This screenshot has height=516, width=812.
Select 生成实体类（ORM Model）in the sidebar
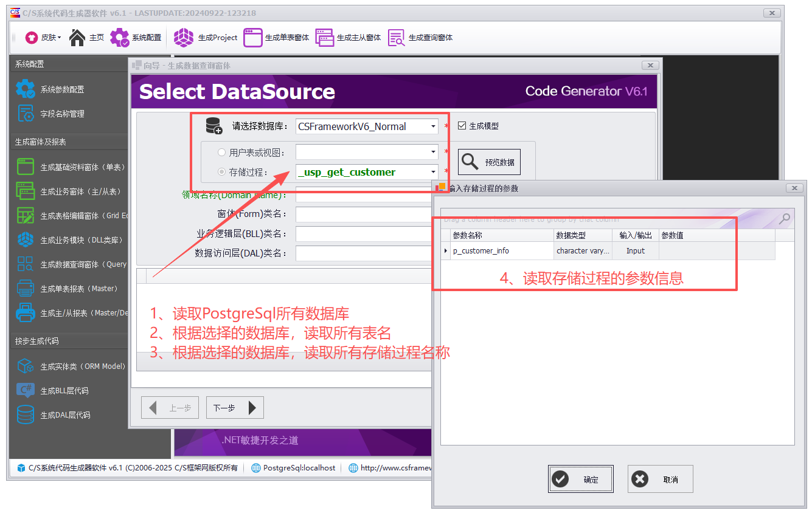70,366
